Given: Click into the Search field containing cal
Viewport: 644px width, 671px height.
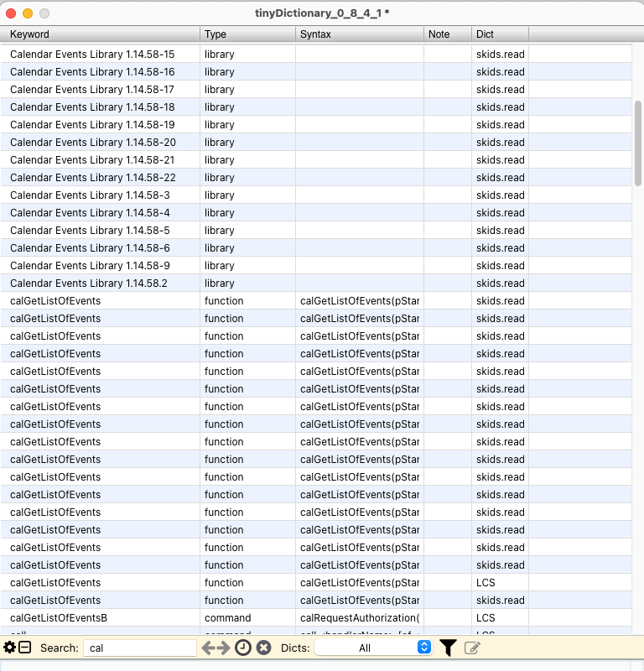Looking at the screenshot, I should click(139, 648).
